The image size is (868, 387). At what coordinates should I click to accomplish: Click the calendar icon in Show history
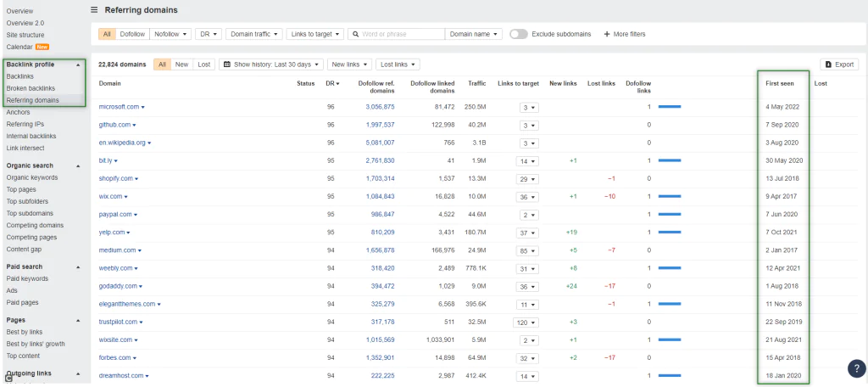tap(227, 64)
